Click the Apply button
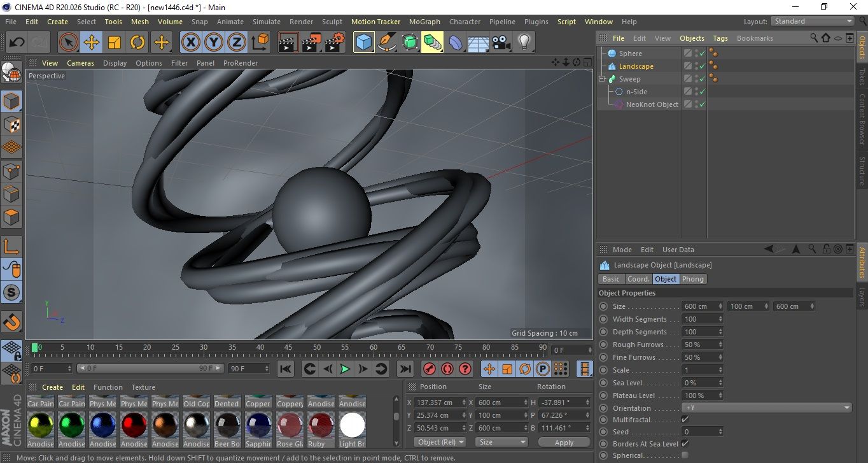 click(564, 442)
